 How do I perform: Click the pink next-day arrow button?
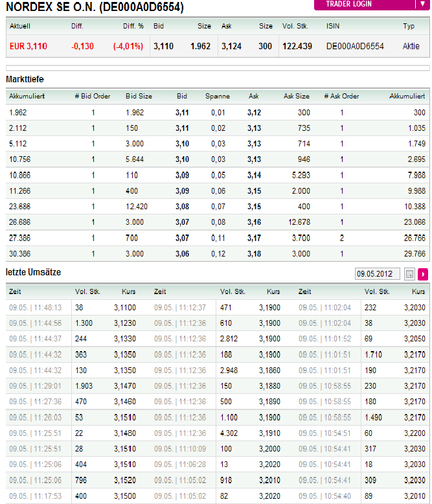[423, 274]
